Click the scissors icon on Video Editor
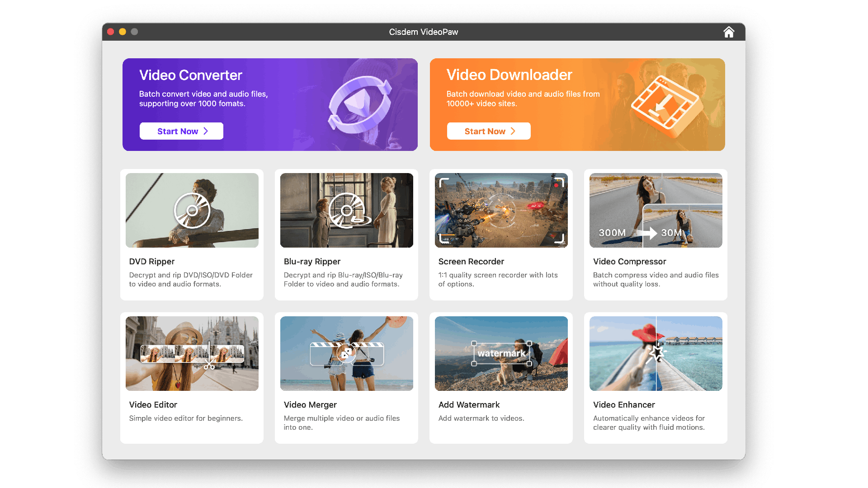 coord(209,366)
